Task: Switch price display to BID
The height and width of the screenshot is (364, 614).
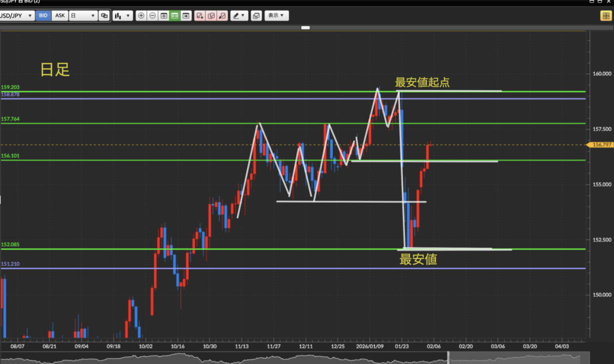Action: (x=43, y=16)
